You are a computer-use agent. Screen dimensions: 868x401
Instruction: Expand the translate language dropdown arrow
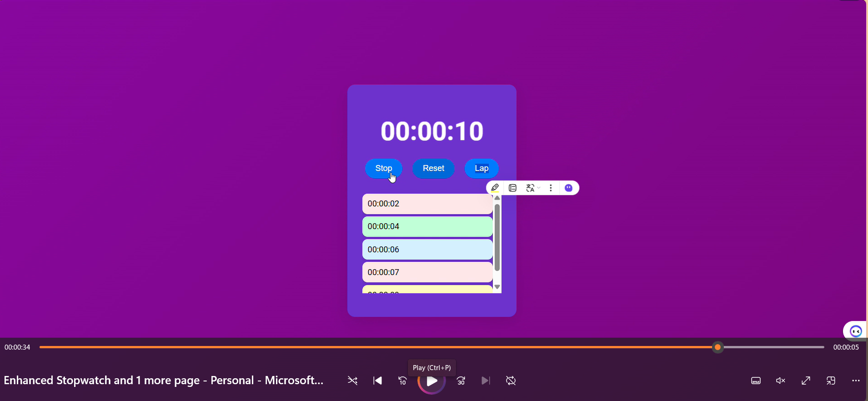539,188
